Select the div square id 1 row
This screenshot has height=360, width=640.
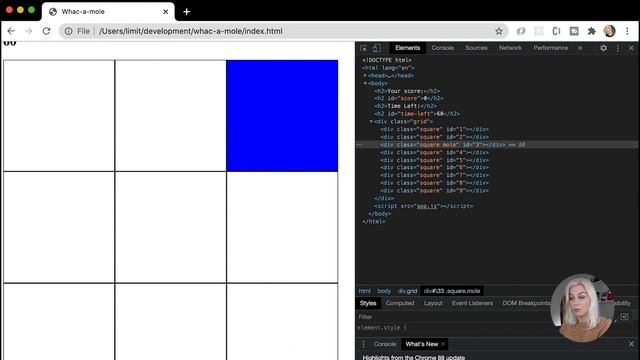tap(497, 129)
